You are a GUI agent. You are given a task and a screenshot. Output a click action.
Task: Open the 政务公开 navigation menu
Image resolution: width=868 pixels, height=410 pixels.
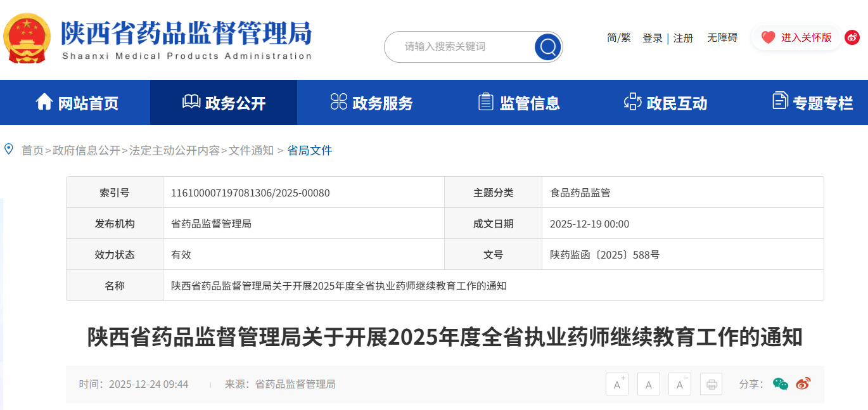click(x=224, y=103)
